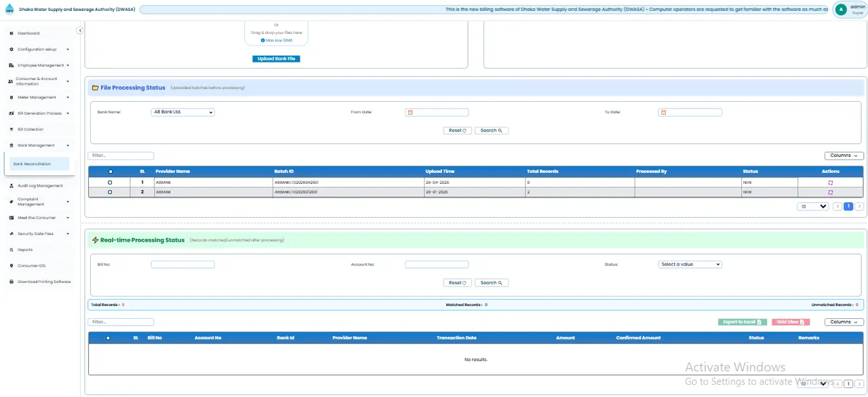Tick the select-all checkbox in File Processing table
Image resolution: width=868 pixels, height=397 pixels.
tap(111, 172)
